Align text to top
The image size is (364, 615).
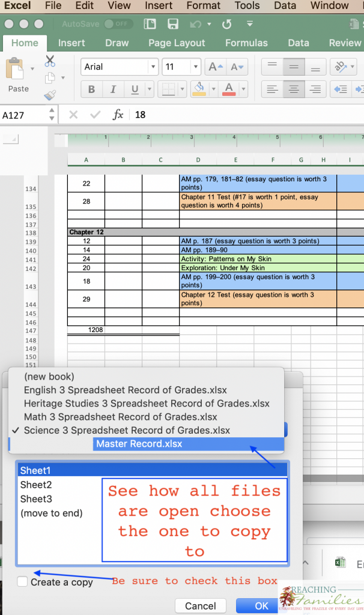pos(272,67)
